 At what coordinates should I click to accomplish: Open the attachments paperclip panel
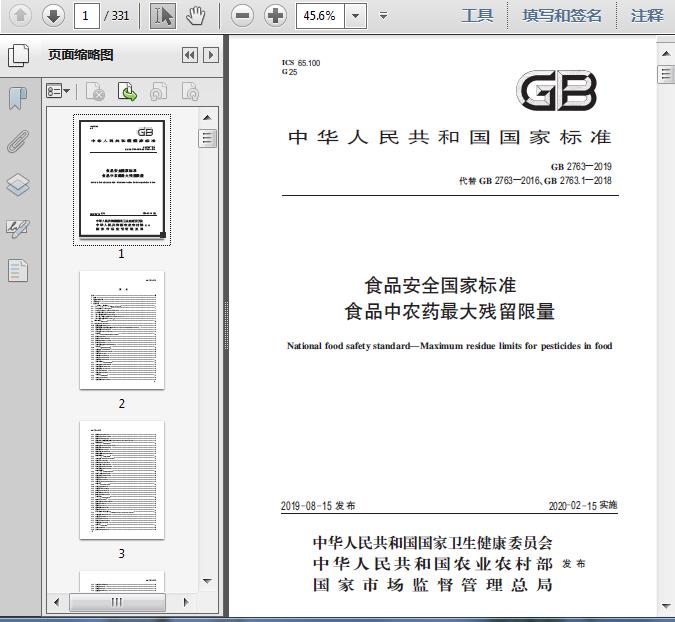pos(18,141)
